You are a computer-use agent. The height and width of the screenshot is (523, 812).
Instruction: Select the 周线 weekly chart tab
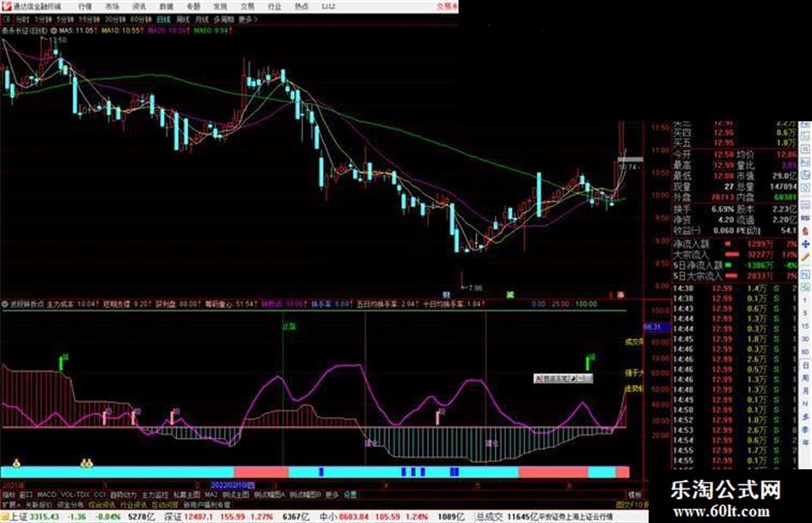pyautogui.click(x=183, y=20)
